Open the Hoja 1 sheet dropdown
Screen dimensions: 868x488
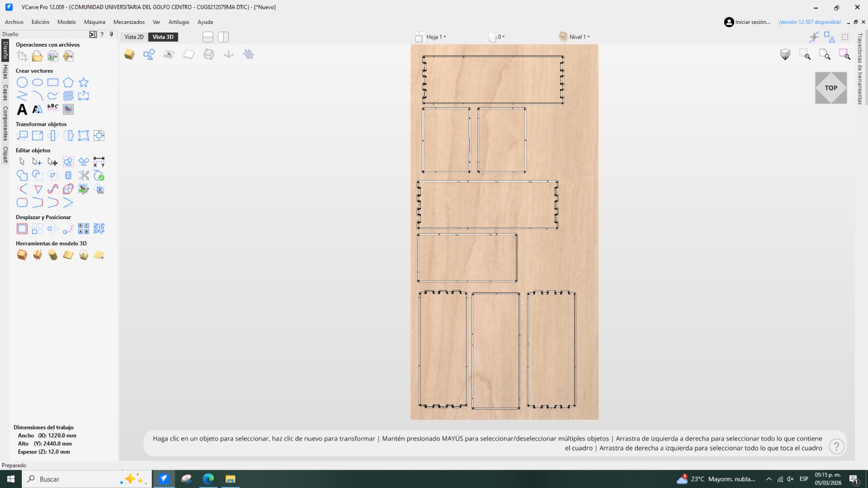click(436, 37)
